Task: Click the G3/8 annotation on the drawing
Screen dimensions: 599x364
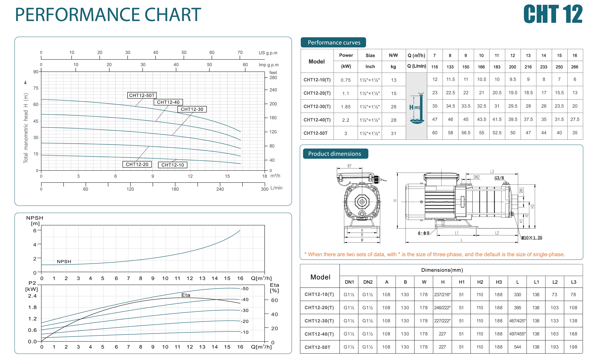Action: tap(499, 178)
